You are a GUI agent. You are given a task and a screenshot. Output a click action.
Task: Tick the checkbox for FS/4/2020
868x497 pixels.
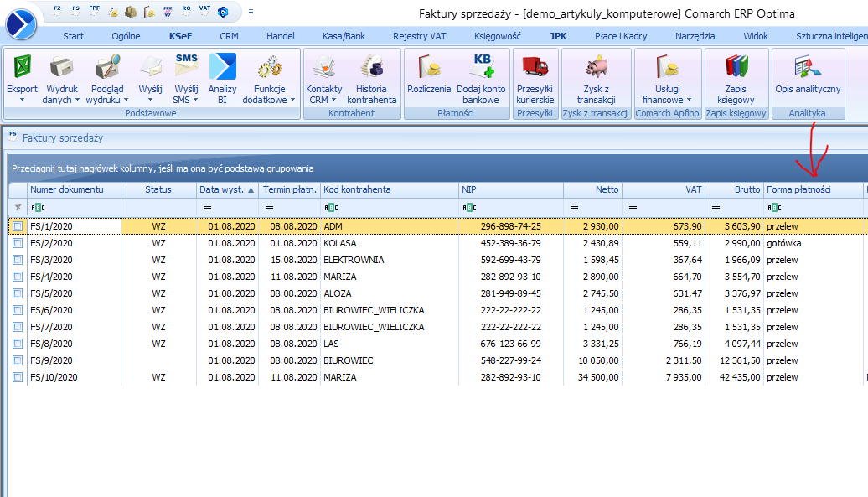tap(18, 277)
